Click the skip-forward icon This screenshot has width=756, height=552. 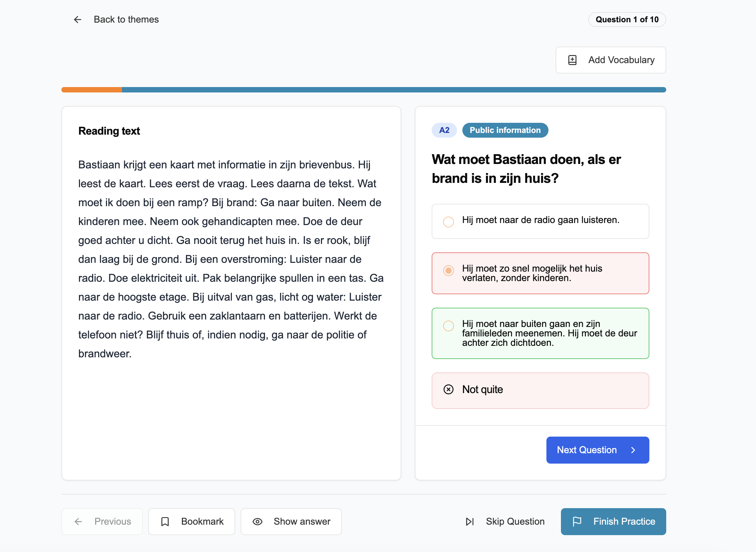coord(470,522)
